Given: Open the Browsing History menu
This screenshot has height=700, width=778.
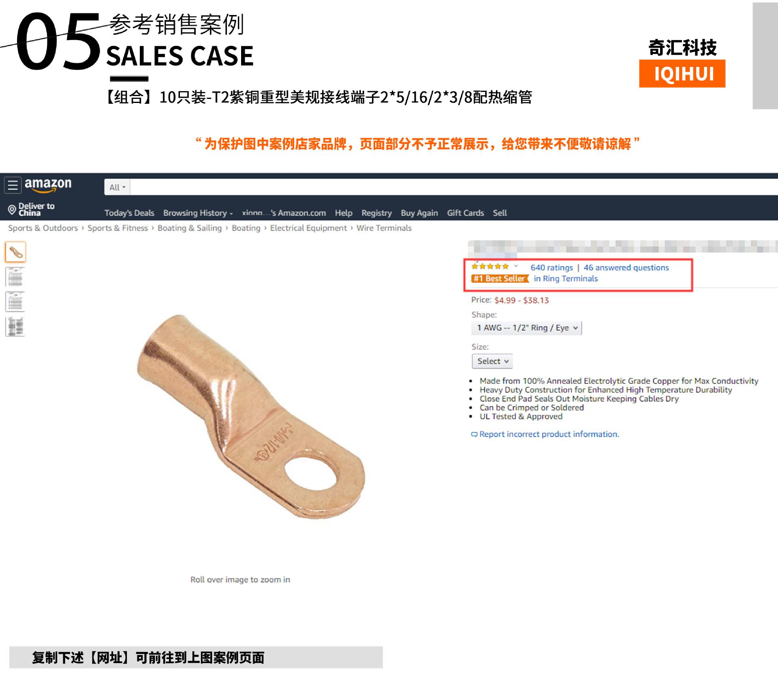Looking at the screenshot, I should click(x=198, y=213).
